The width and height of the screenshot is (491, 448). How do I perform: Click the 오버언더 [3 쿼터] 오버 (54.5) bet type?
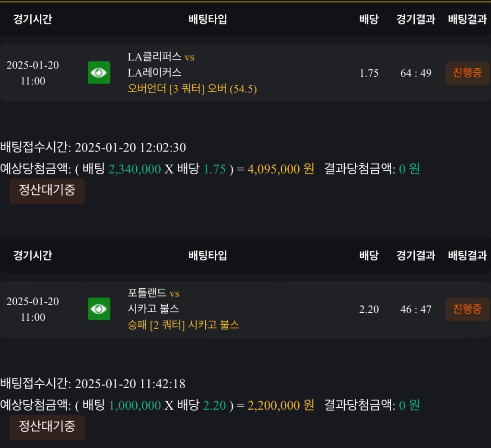point(192,89)
